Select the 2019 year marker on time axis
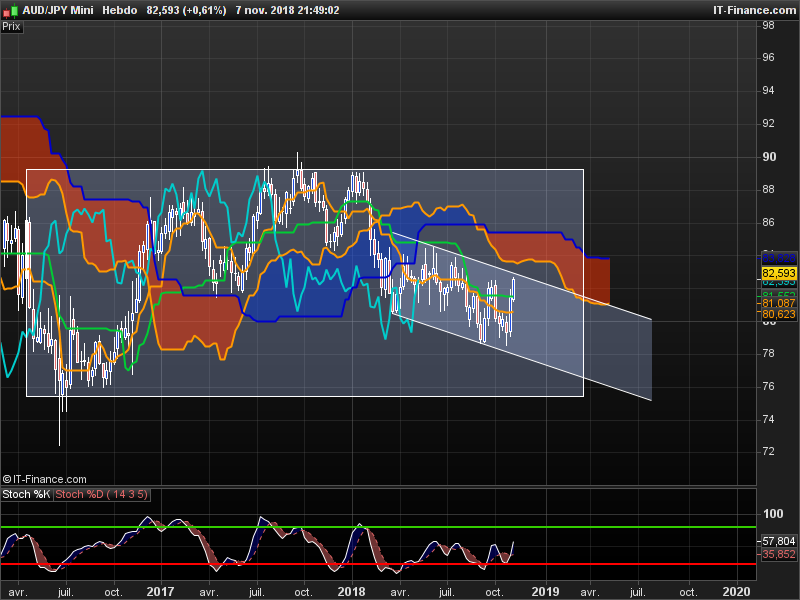This screenshot has width=800, height=600. (x=545, y=592)
